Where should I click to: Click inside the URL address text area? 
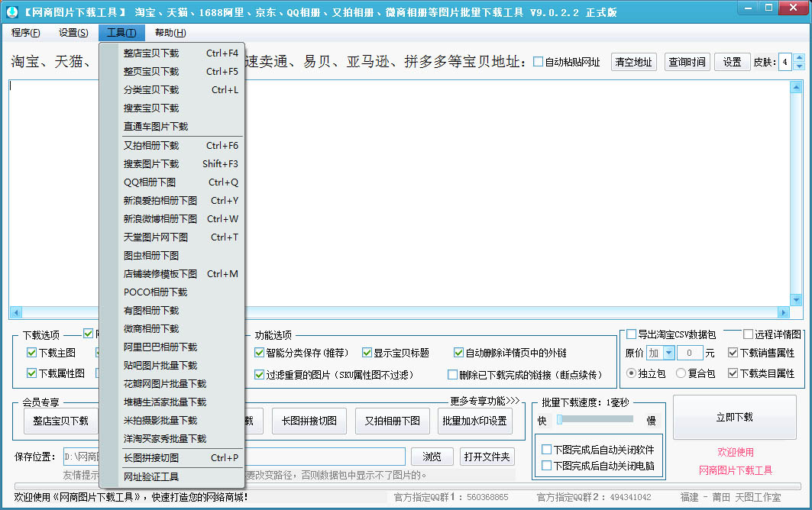coord(400,193)
